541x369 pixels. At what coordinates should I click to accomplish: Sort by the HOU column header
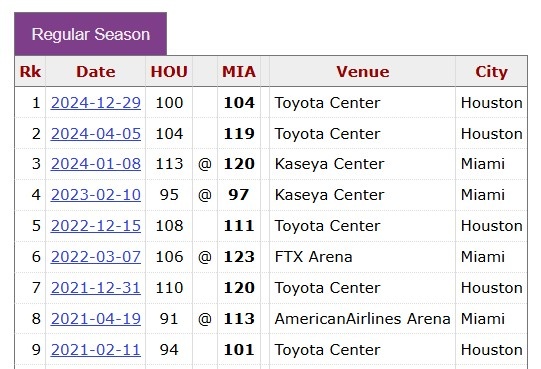click(x=169, y=71)
